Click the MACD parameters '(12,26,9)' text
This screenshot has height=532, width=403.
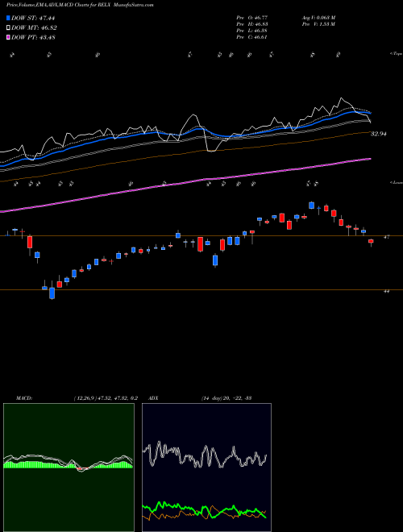(x=85, y=398)
